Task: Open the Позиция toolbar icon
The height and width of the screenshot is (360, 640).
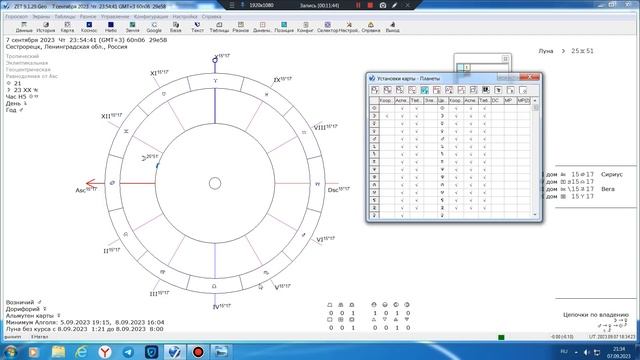Action: pyautogui.click(x=284, y=27)
